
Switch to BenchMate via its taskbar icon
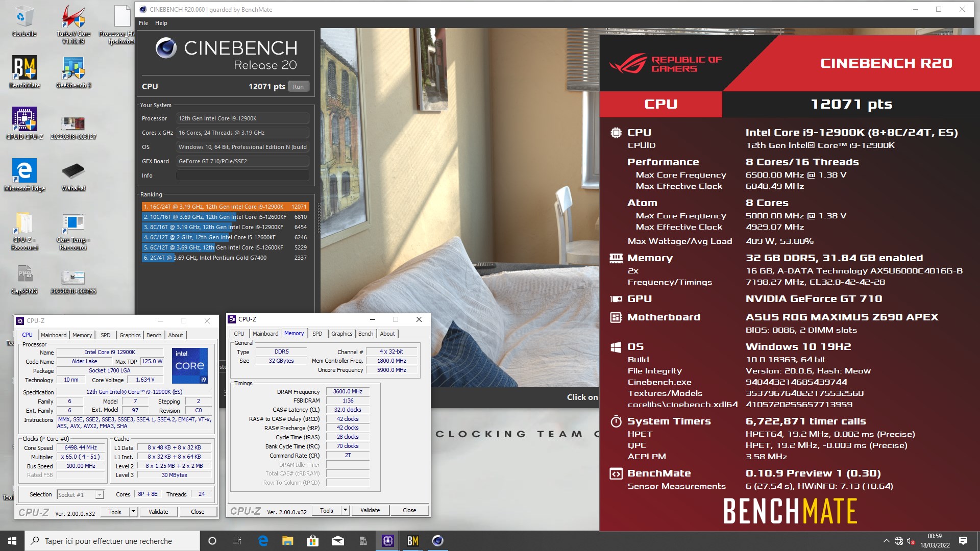[x=413, y=541]
